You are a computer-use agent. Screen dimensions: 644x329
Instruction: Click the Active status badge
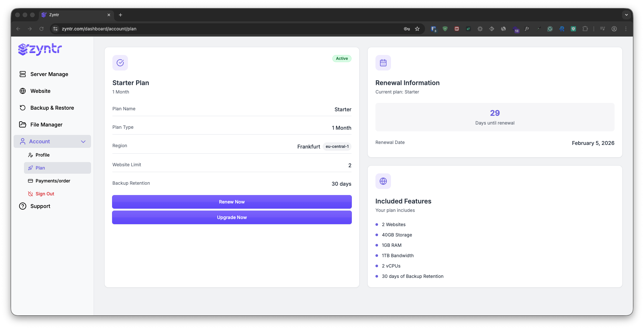coord(342,59)
